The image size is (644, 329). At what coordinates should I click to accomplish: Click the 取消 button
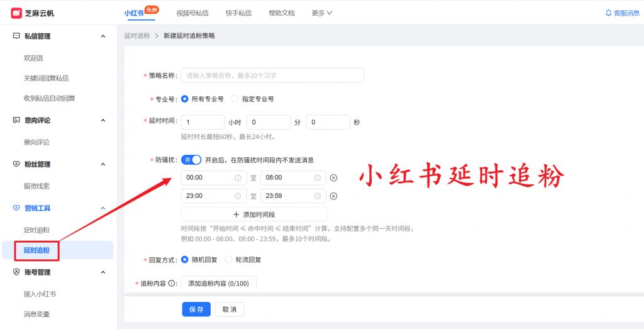click(x=229, y=309)
